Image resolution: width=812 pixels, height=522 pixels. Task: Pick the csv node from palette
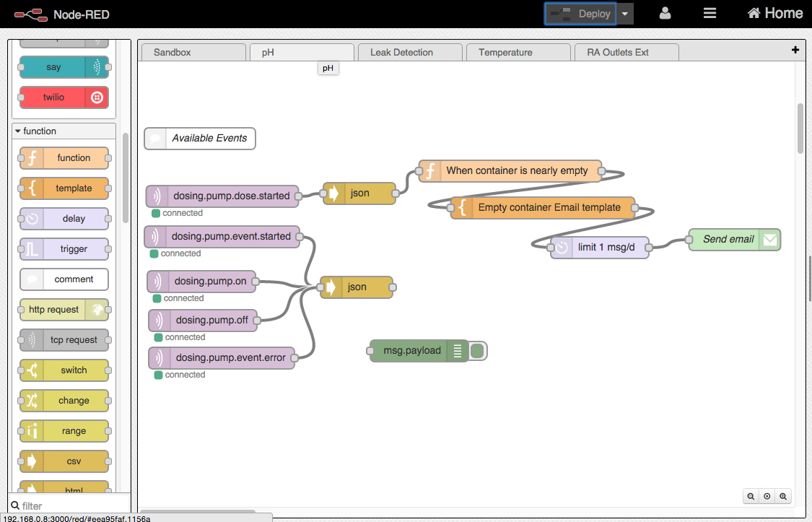tap(64, 461)
